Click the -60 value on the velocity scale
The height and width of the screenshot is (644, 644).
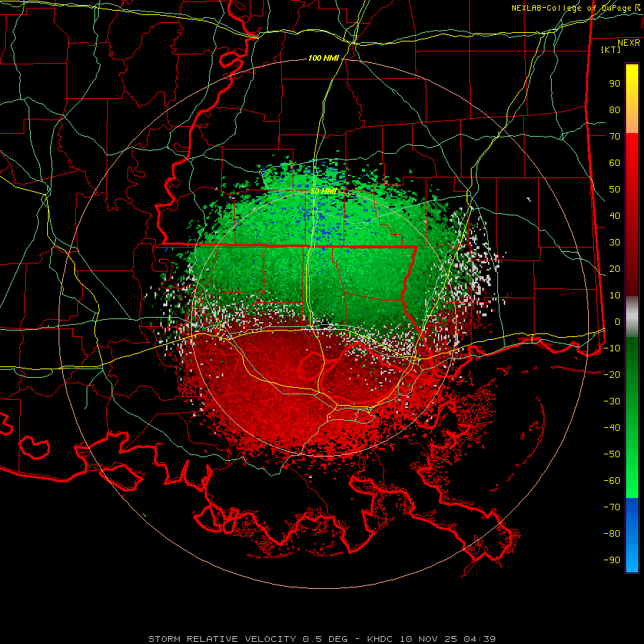point(612,481)
